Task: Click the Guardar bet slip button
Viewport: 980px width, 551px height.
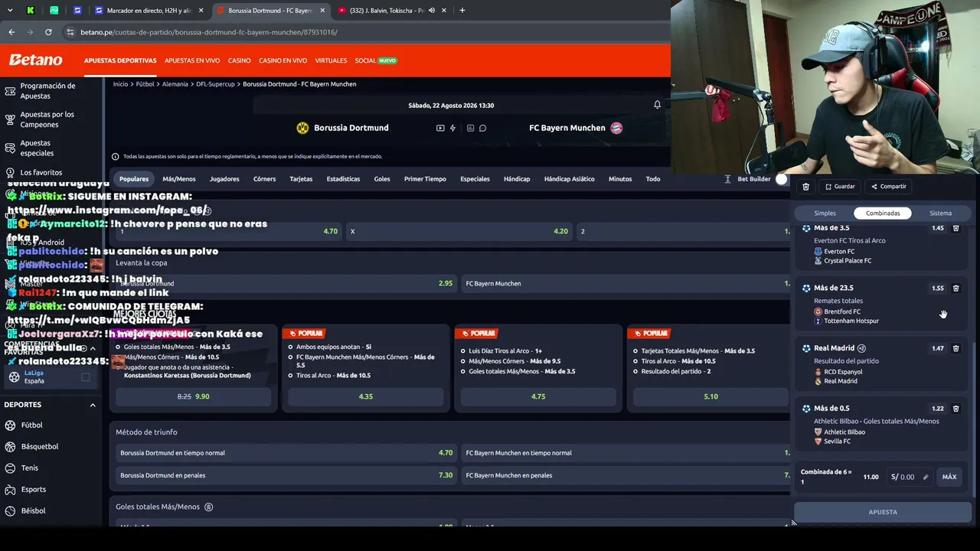Action: tap(840, 187)
